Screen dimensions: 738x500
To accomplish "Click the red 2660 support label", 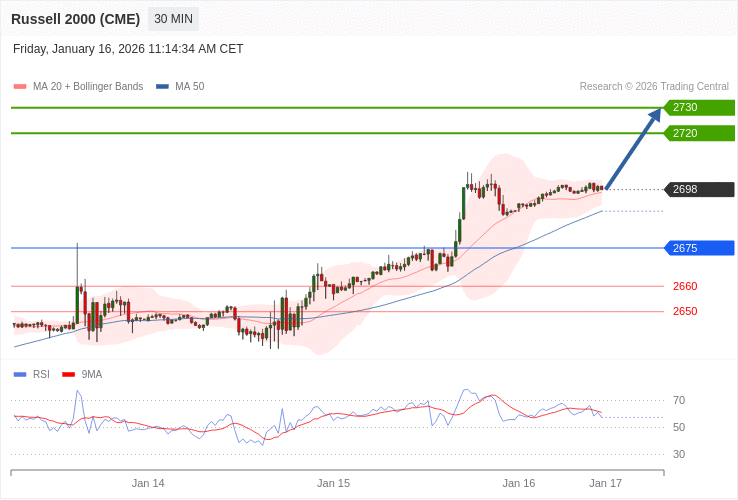I will [x=685, y=286].
